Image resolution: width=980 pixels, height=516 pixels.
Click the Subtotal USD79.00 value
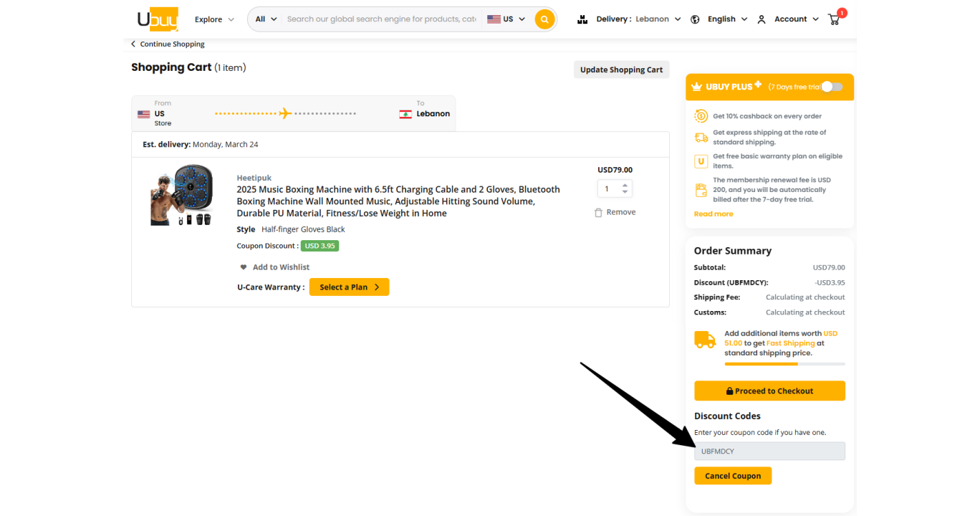pyautogui.click(x=829, y=267)
